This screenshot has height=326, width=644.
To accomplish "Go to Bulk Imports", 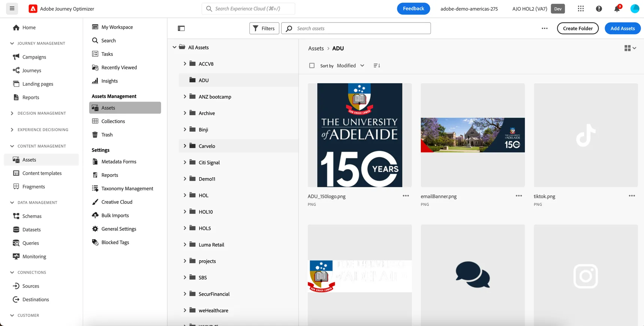I will [x=115, y=215].
